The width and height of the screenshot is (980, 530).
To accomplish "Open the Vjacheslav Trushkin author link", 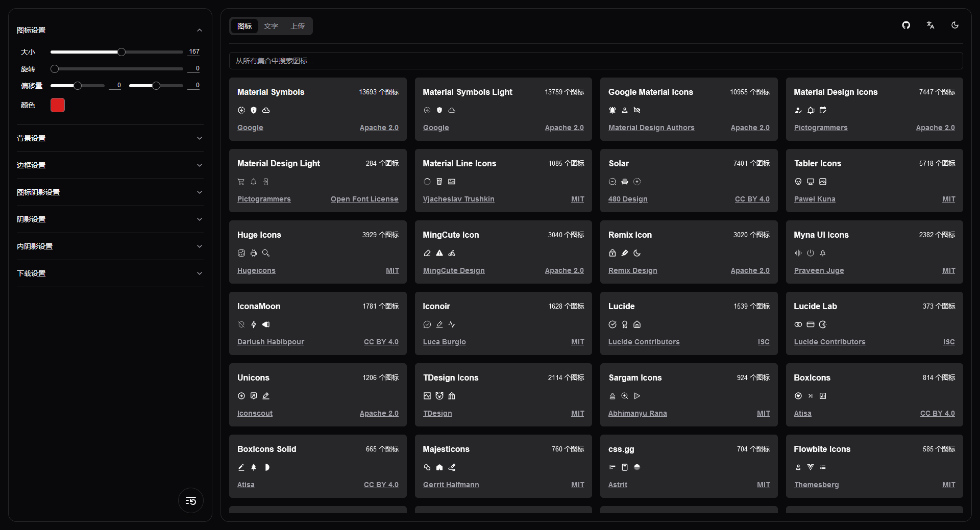I will (458, 199).
